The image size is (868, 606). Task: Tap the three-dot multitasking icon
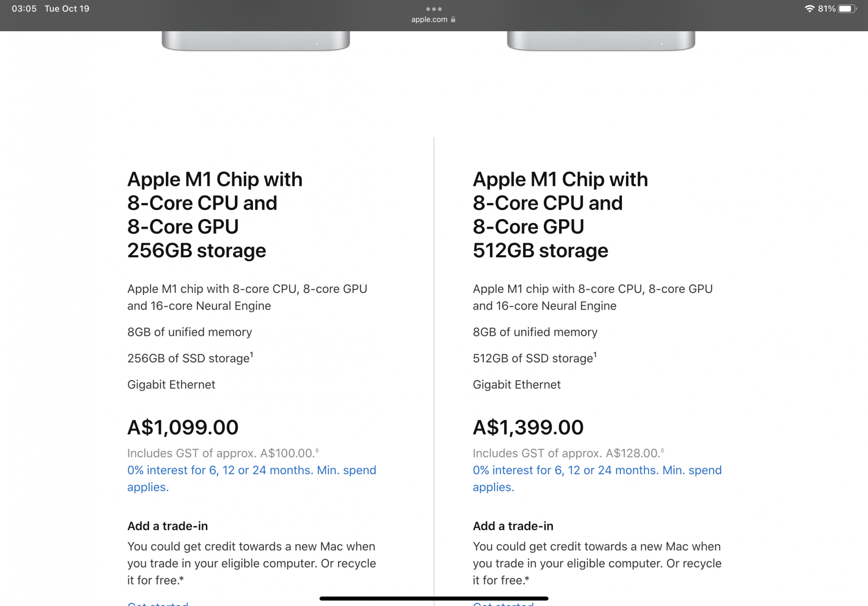[434, 9]
